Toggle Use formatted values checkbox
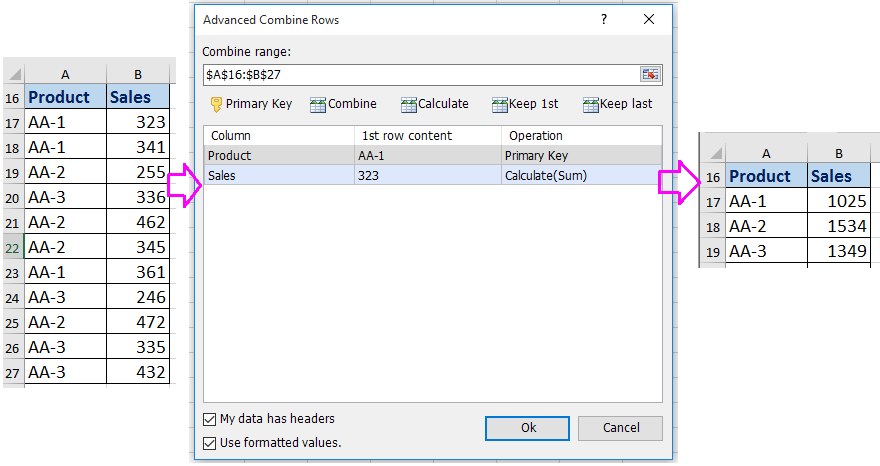This screenshot has width=880, height=466. click(x=209, y=443)
